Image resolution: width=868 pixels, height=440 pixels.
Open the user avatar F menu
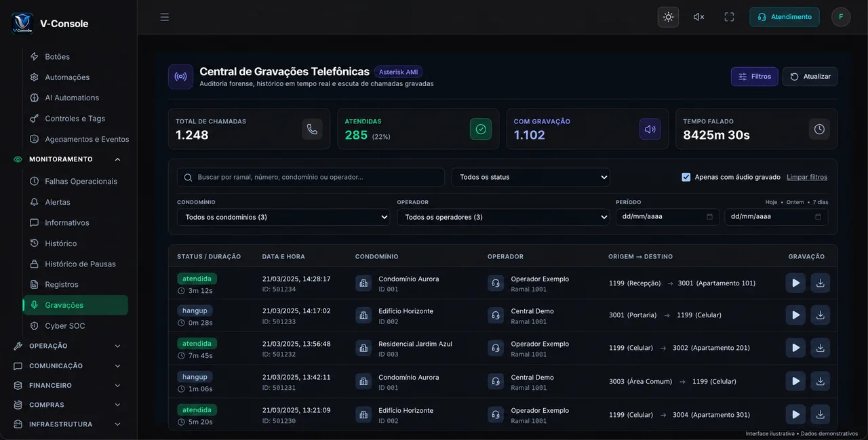pos(841,17)
